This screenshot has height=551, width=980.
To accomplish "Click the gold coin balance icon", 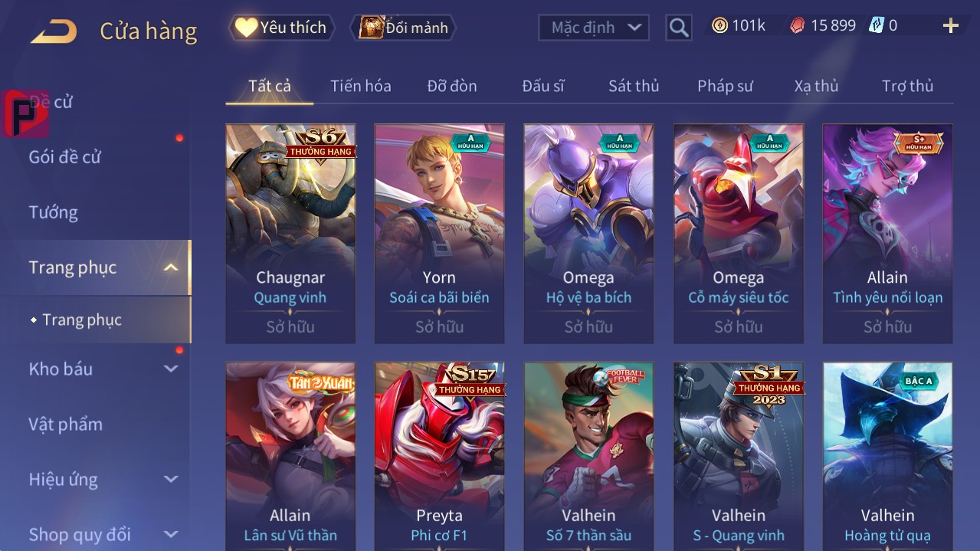I will tap(719, 25).
